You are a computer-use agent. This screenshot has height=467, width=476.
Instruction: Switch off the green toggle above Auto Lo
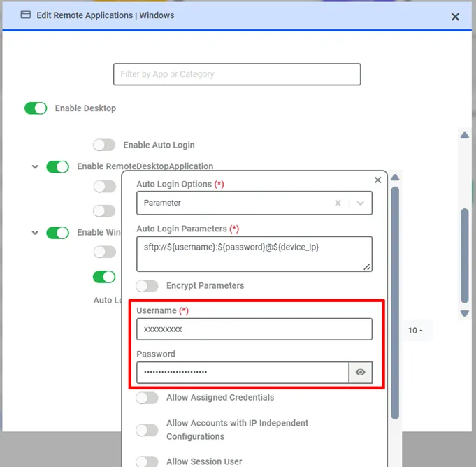click(x=104, y=277)
